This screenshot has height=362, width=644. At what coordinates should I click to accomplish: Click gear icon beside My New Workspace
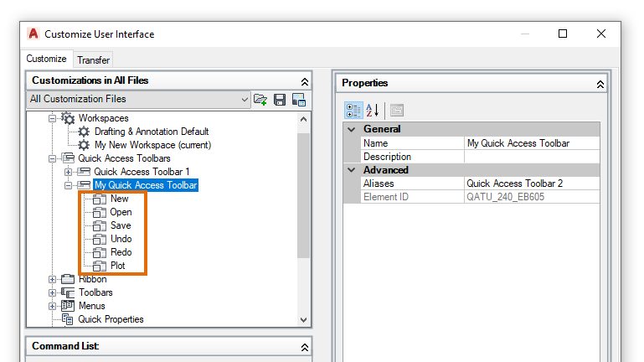[x=84, y=145]
